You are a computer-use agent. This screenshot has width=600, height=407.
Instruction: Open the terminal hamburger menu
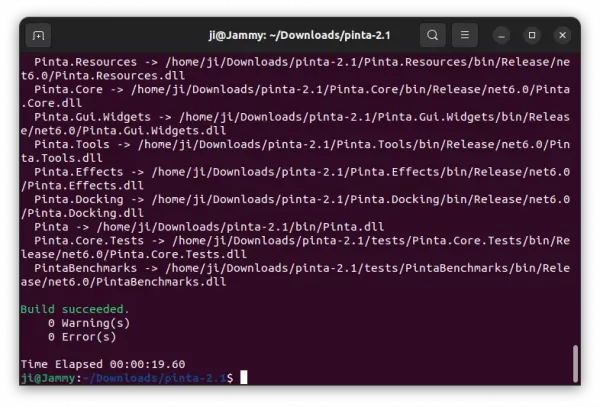[x=465, y=35]
